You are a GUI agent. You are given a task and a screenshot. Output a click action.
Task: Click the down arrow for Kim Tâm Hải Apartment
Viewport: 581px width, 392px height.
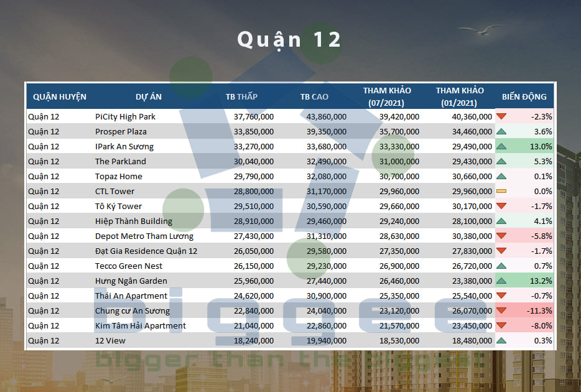click(501, 325)
